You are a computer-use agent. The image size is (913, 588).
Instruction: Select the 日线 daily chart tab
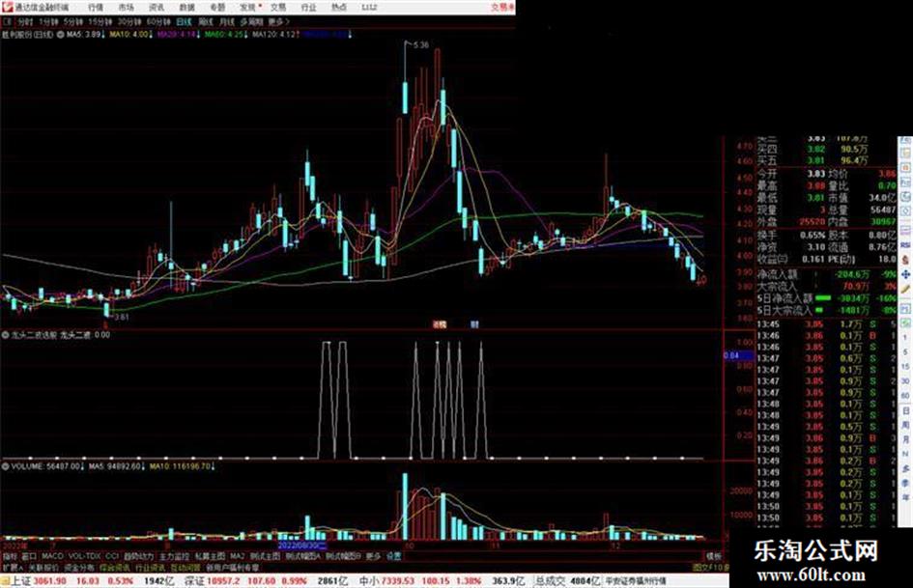point(184,21)
